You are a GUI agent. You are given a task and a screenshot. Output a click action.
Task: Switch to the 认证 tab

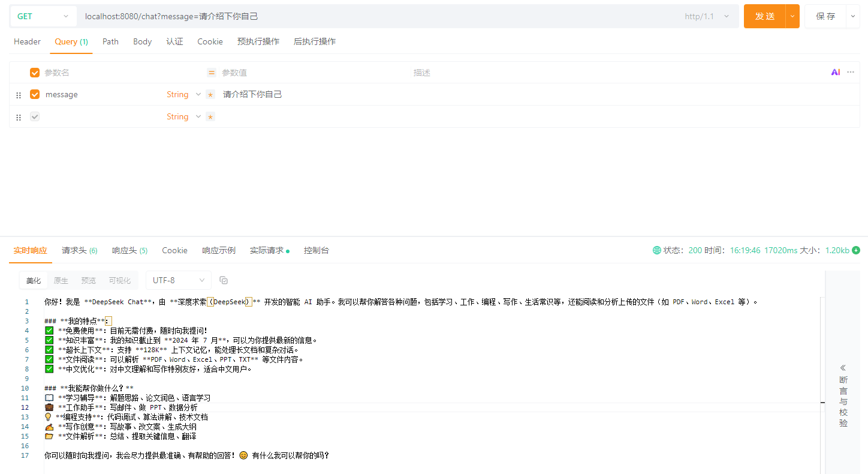pyautogui.click(x=174, y=41)
